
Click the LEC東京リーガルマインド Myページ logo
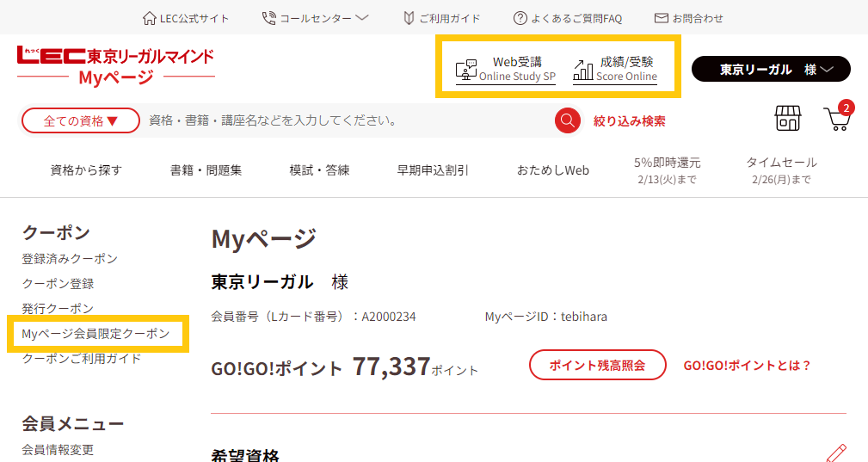[x=115, y=66]
